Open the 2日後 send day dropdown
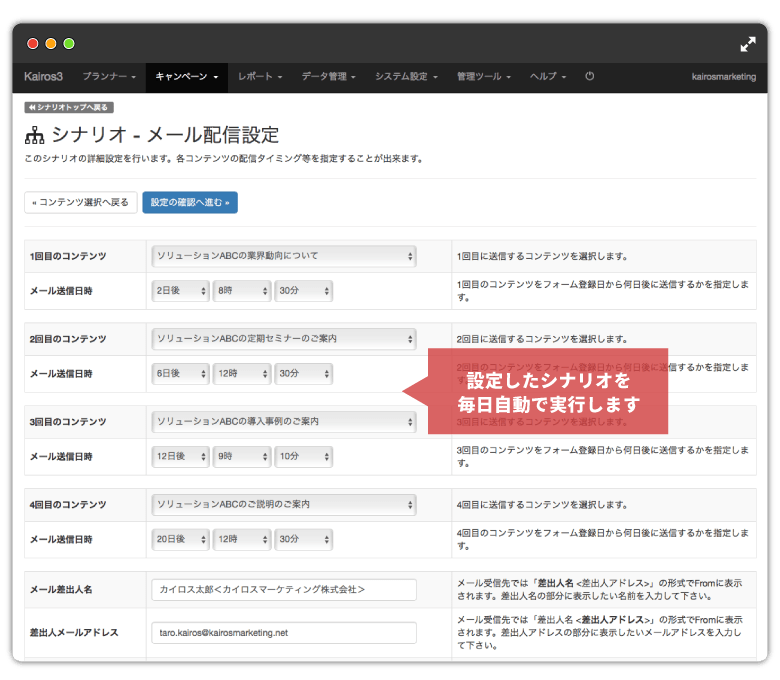 (179, 291)
